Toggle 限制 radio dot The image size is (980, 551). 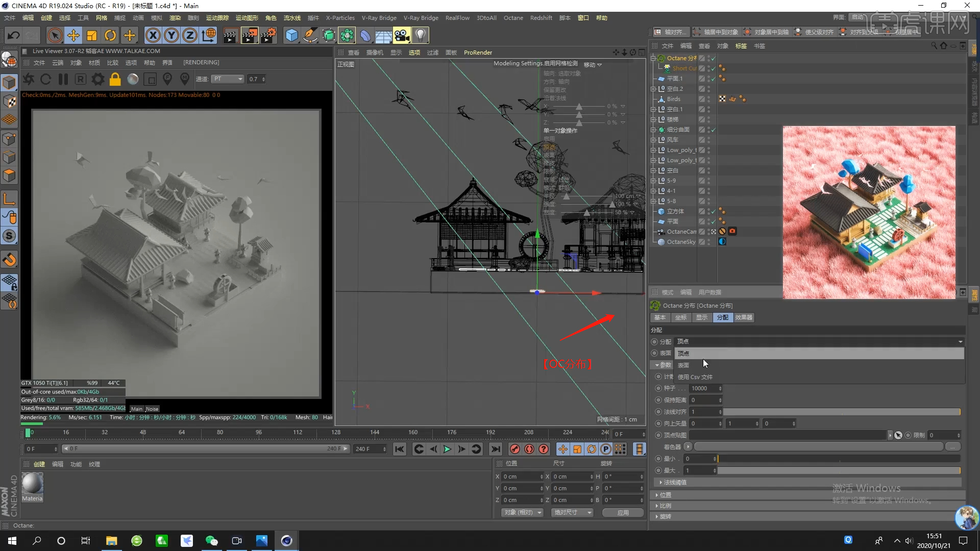(x=908, y=435)
